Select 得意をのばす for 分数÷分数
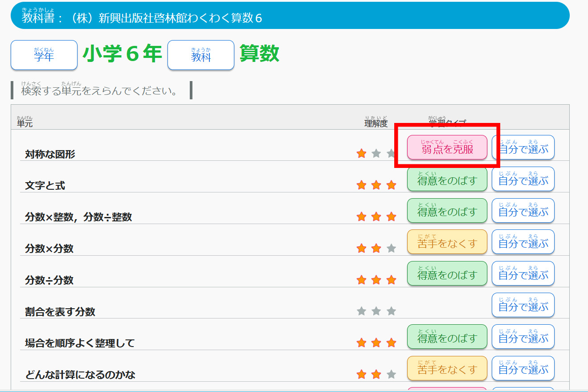 (447, 274)
